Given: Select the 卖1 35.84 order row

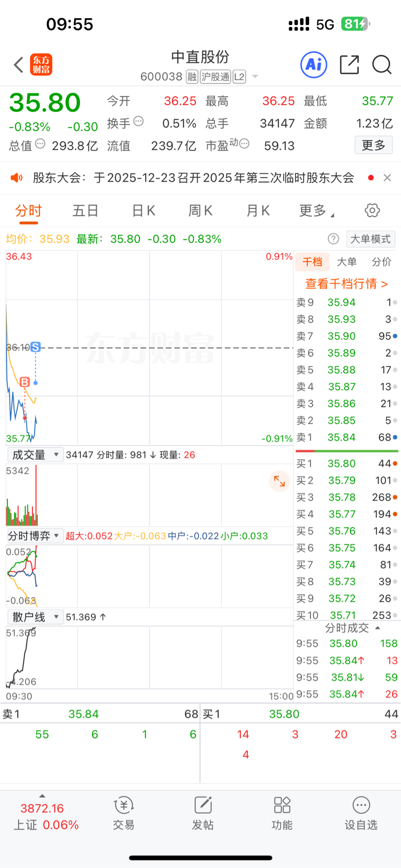Looking at the screenshot, I should coord(347,438).
